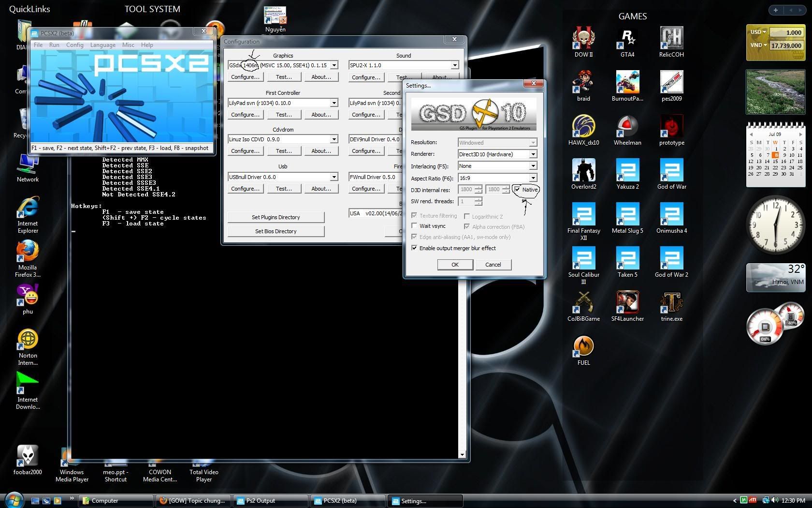
Task: Click About under Cdvdrom plugin
Action: point(321,151)
